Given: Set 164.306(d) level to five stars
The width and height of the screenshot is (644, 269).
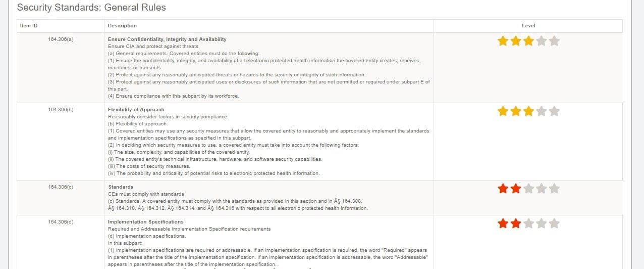Looking at the screenshot, I should point(554,223).
